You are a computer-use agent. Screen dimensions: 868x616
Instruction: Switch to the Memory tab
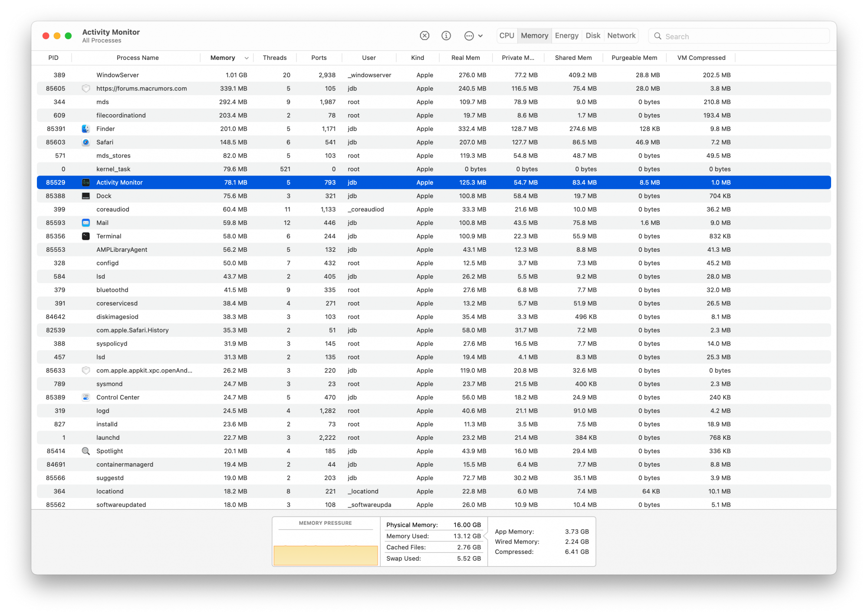click(534, 36)
